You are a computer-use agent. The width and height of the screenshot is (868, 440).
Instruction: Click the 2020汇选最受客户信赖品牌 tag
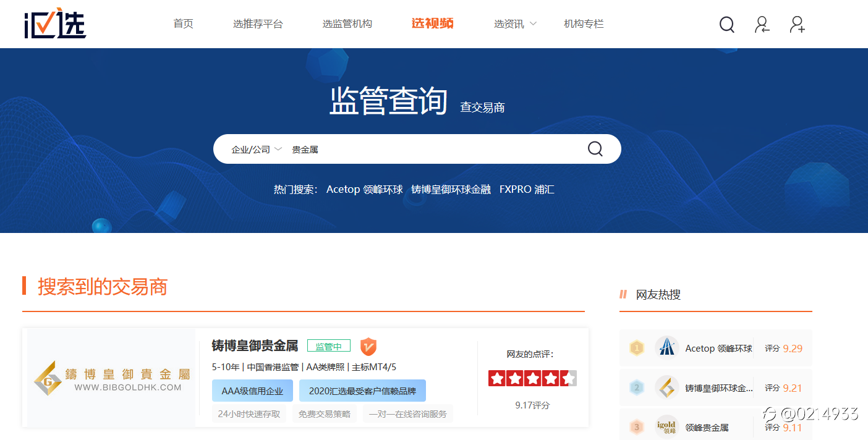(362, 391)
